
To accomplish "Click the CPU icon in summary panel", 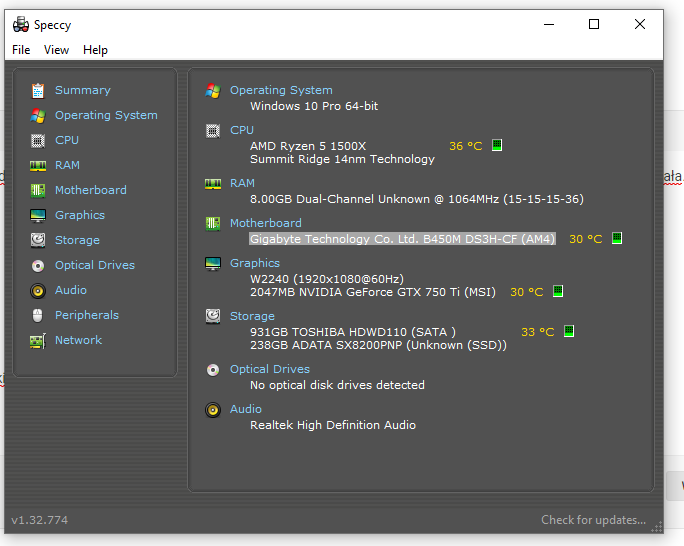I will point(213,131).
